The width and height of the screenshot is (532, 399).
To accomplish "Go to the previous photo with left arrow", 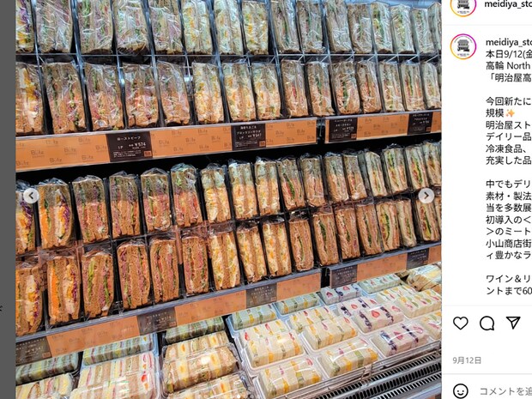I will (x=31, y=196).
